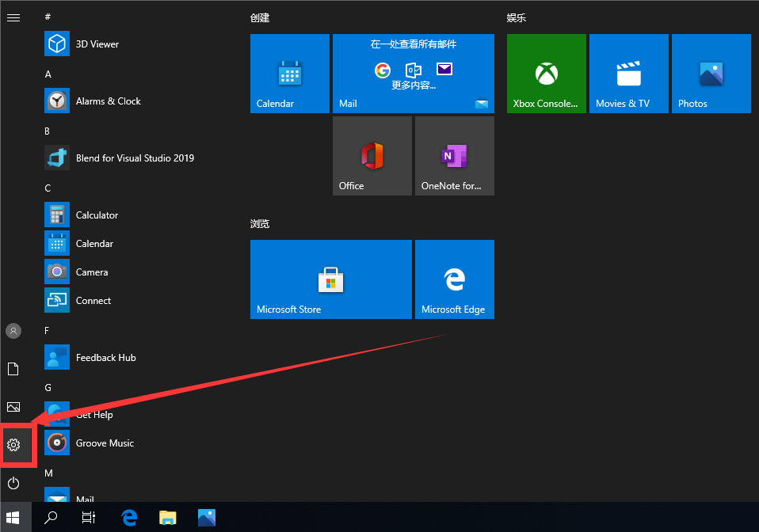
Task: Open Settings gear in Start sidebar
Action: click(x=13, y=444)
